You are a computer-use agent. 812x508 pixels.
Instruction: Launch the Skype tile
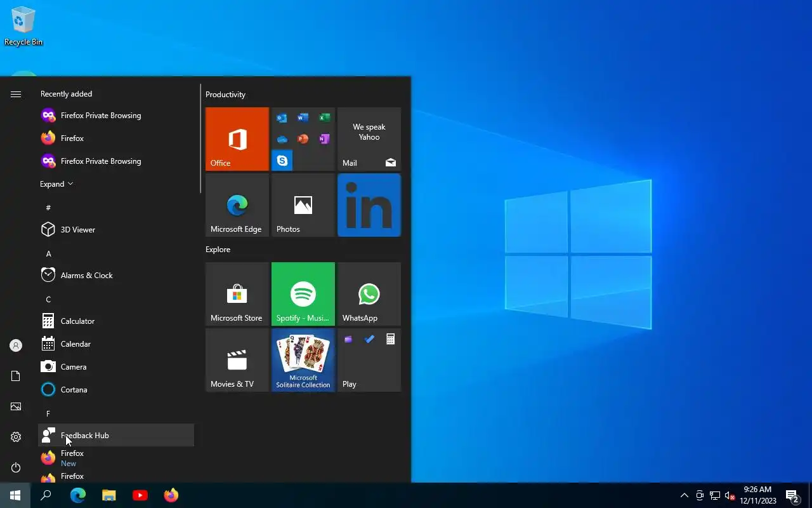282,161
